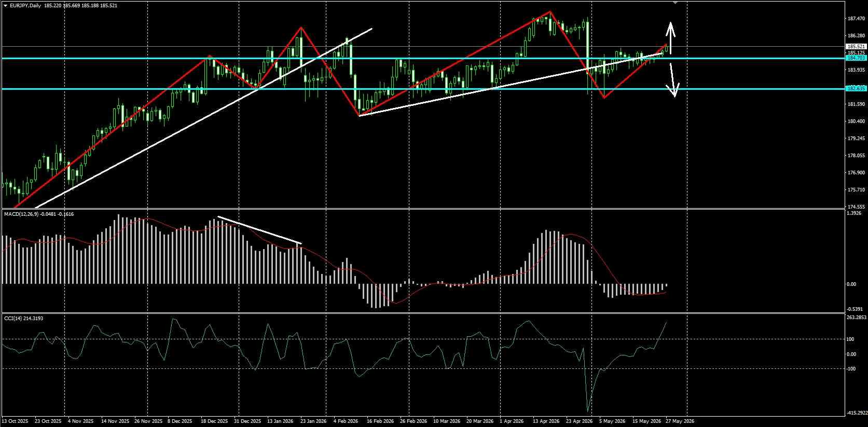Click the 5 May 2026 date label
The height and width of the screenshot is (427, 868).
tap(611, 421)
